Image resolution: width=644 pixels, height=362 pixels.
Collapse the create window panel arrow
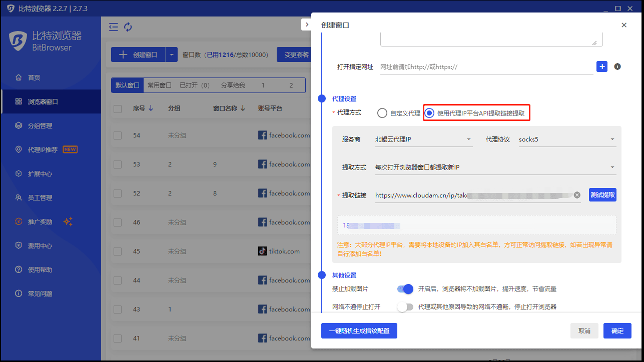(x=307, y=24)
